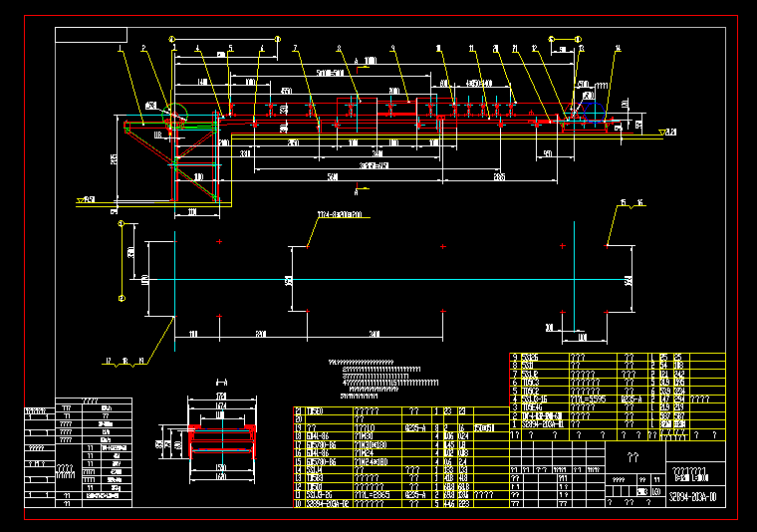The image size is (757, 532).
Task: Click part callout number 2 in elevation view
Action: point(143,48)
